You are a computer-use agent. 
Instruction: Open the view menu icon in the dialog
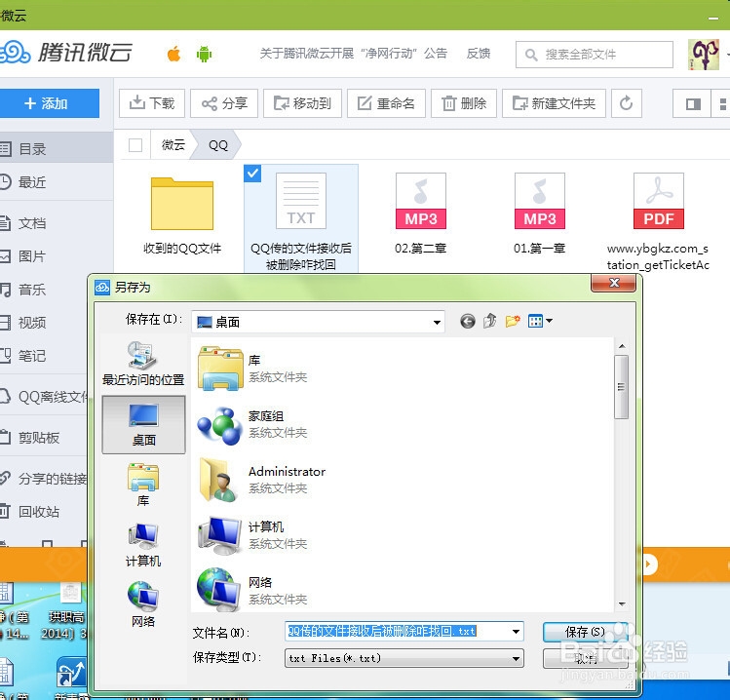coord(540,321)
